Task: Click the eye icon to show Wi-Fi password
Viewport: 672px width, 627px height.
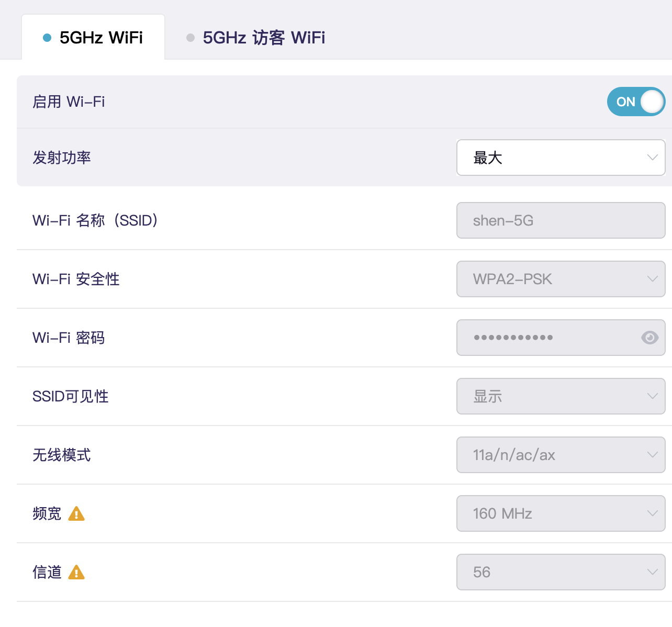Action: [x=649, y=338]
